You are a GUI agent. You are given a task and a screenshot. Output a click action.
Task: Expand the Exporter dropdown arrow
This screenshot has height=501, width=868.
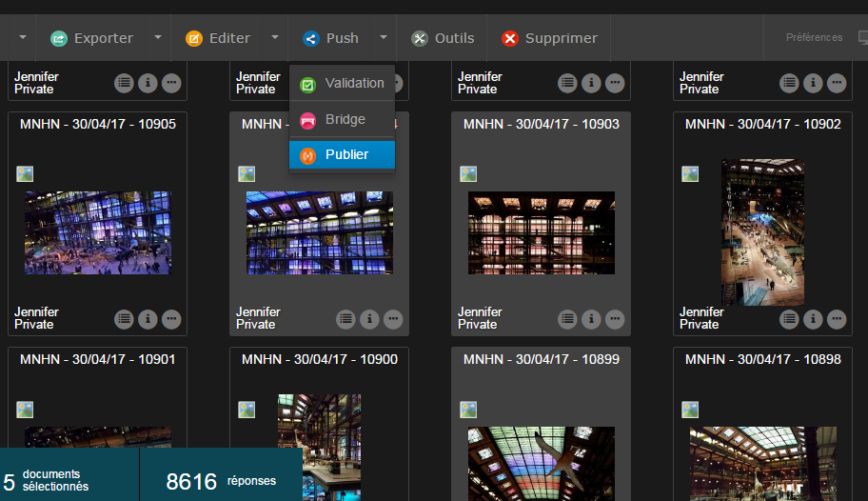(x=157, y=38)
